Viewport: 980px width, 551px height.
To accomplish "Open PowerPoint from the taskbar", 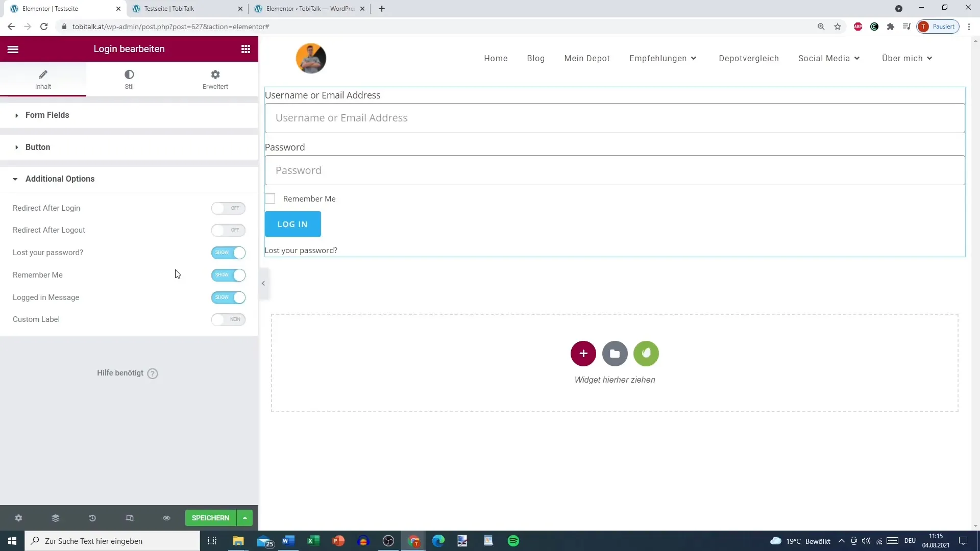I will tap(338, 541).
